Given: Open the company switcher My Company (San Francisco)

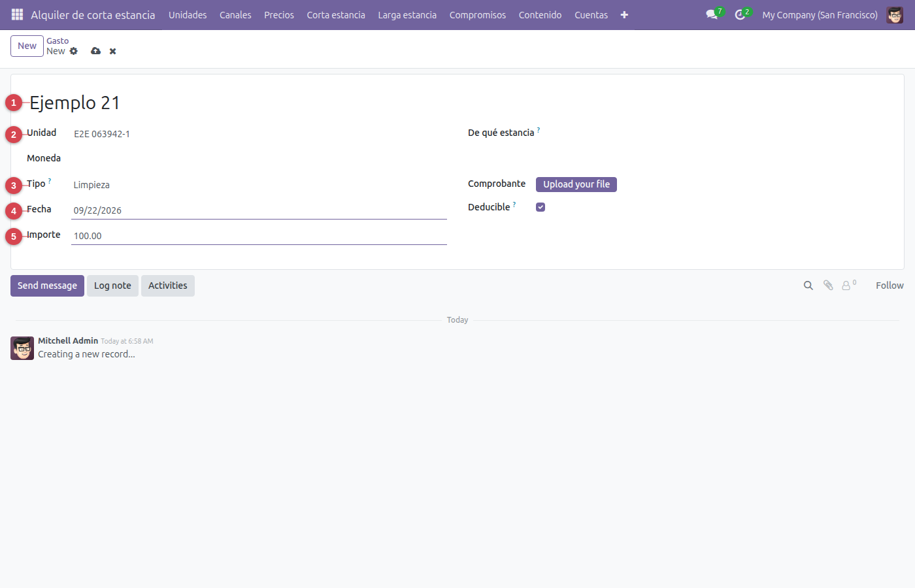Looking at the screenshot, I should (820, 14).
